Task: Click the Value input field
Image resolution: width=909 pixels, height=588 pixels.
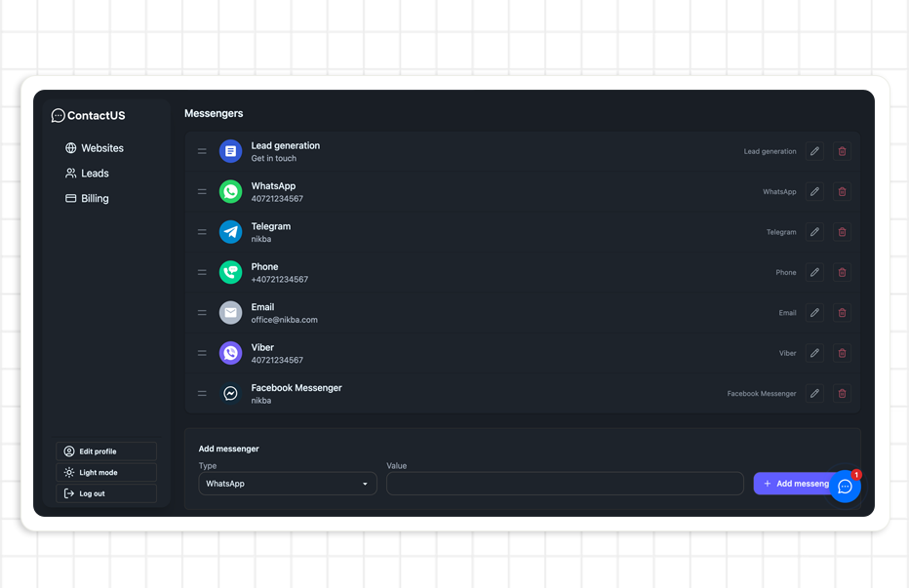Action: coord(565,484)
